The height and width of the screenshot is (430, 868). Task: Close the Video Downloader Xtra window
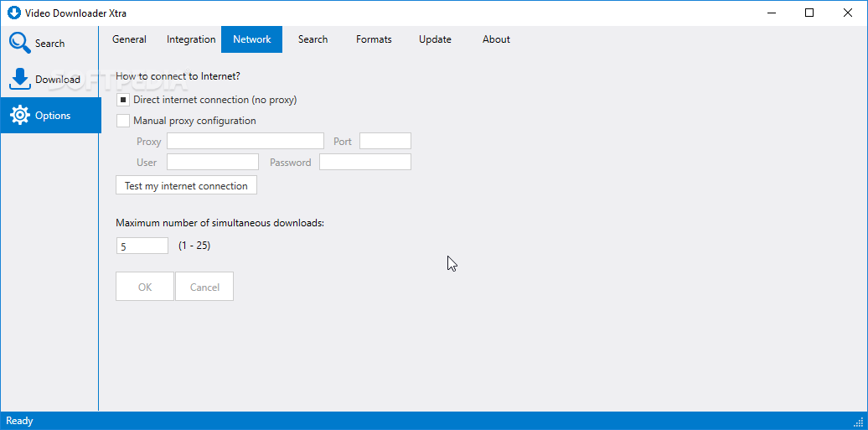(x=848, y=13)
